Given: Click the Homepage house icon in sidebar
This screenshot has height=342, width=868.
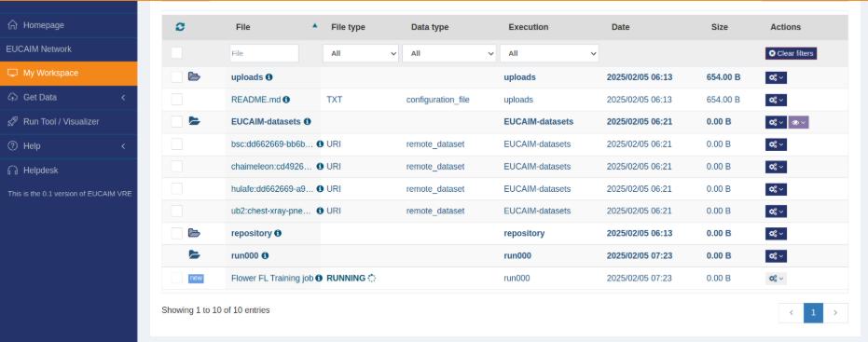Looking at the screenshot, I should [13, 25].
